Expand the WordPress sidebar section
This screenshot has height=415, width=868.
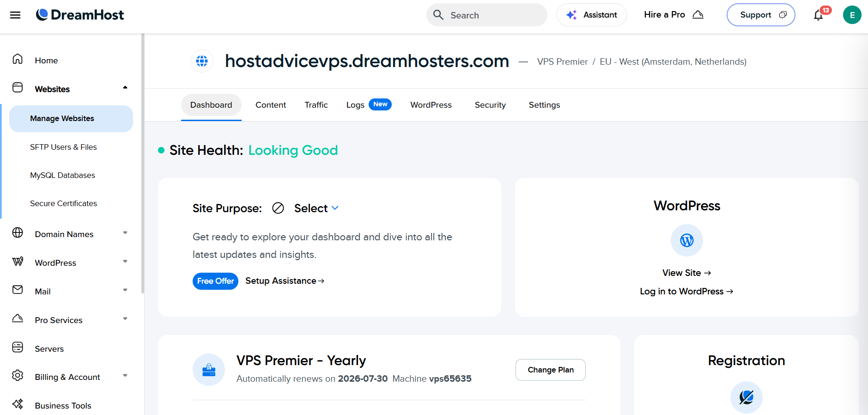(125, 262)
